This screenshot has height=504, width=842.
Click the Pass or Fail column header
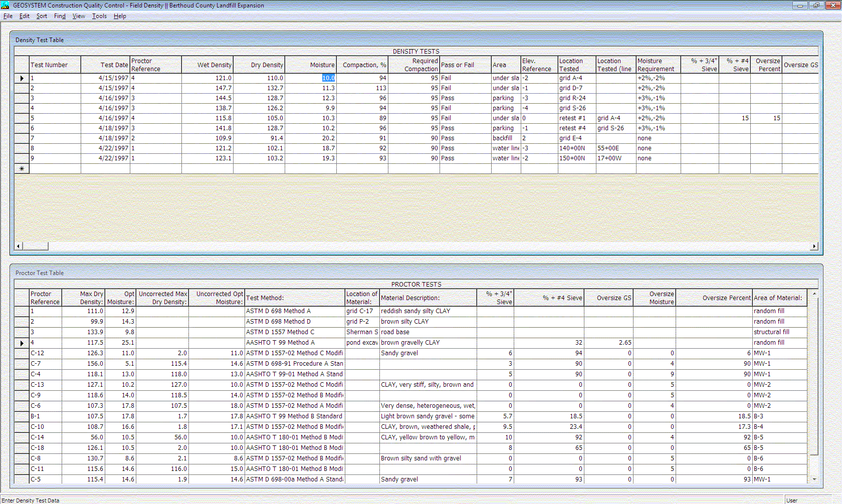(465, 65)
